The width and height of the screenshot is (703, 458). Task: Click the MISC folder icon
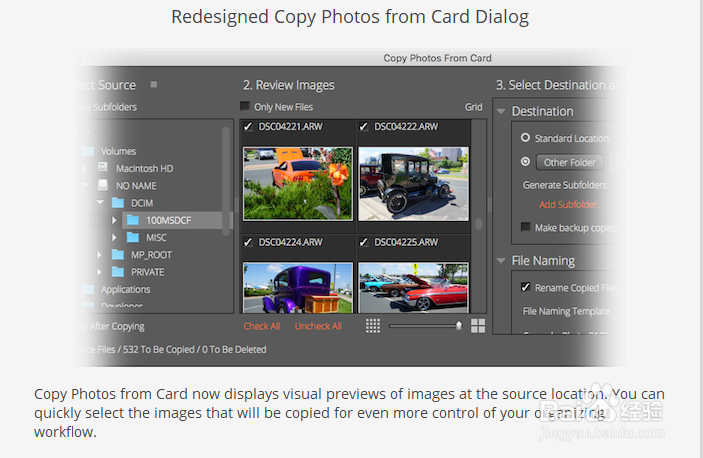point(133,237)
